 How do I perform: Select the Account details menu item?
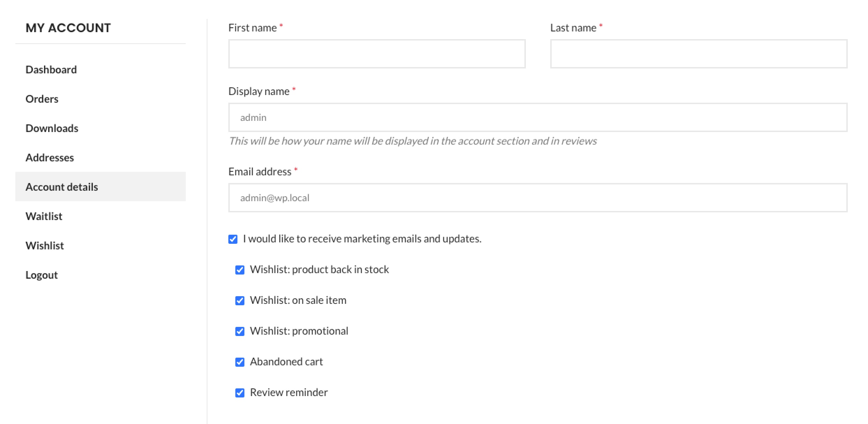[x=62, y=187]
